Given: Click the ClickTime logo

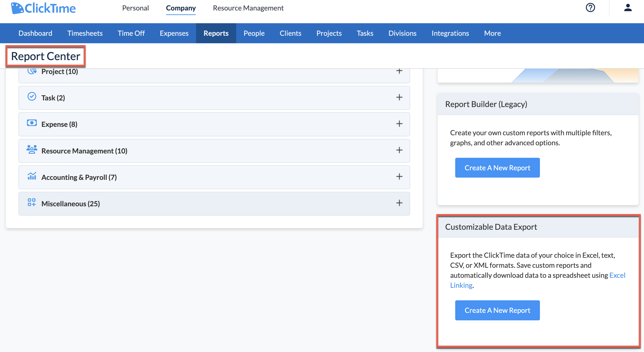Looking at the screenshot, I should pyautogui.click(x=43, y=8).
